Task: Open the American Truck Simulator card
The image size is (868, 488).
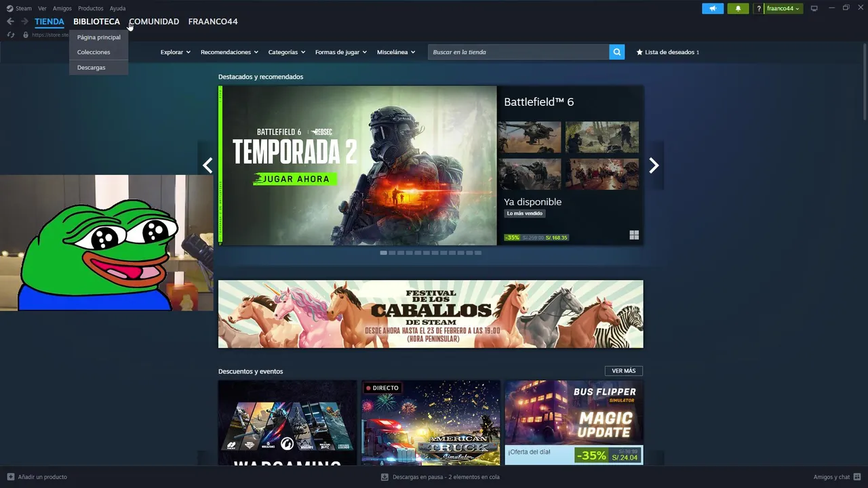Action: click(x=431, y=423)
